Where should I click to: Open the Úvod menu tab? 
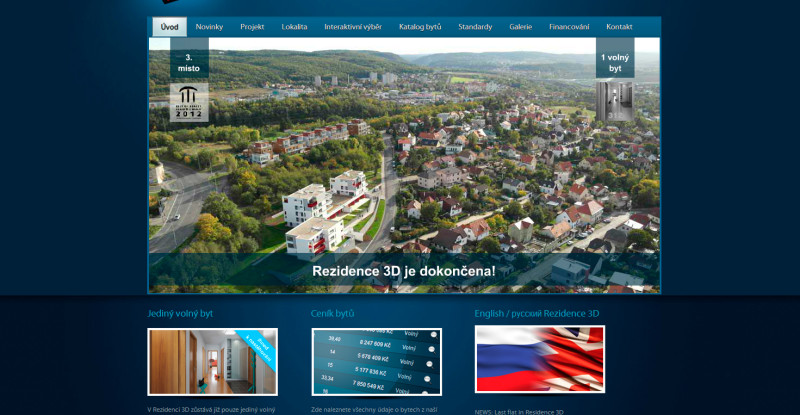pyautogui.click(x=169, y=27)
